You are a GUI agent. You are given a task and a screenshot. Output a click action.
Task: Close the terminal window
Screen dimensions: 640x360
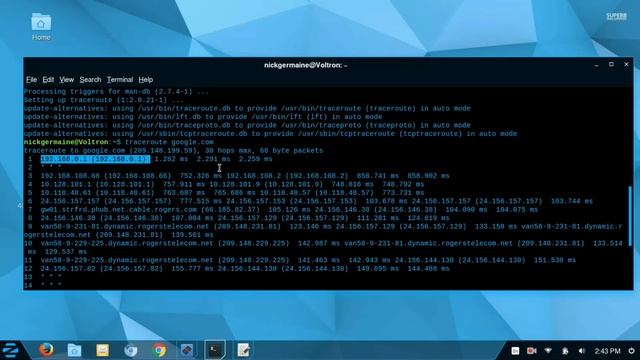[x=626, y=64]
